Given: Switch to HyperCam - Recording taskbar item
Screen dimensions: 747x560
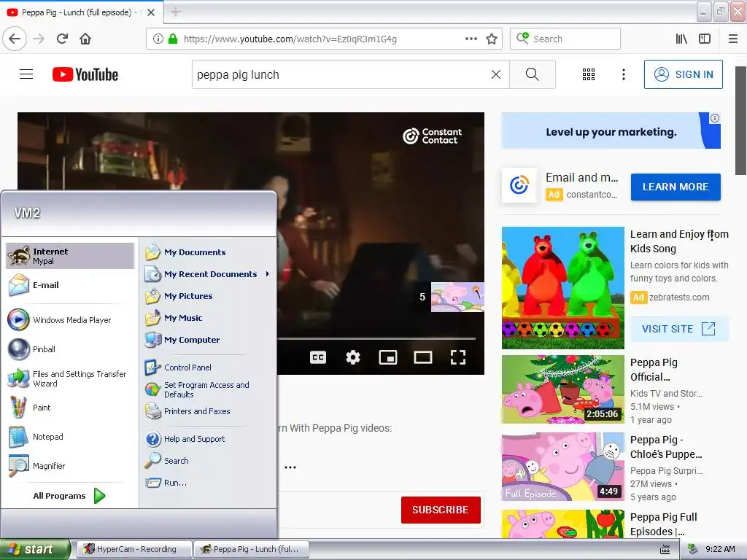Looking at the screenshot, I should point(134,549).
